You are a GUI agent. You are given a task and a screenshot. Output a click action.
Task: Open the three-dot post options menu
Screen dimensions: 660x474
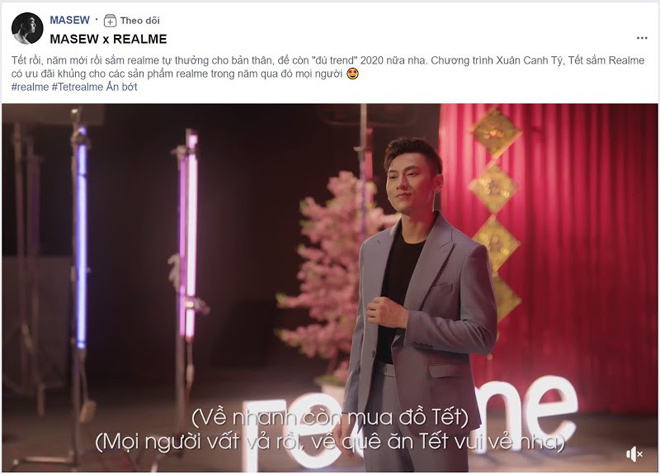[x=642, y=38]
